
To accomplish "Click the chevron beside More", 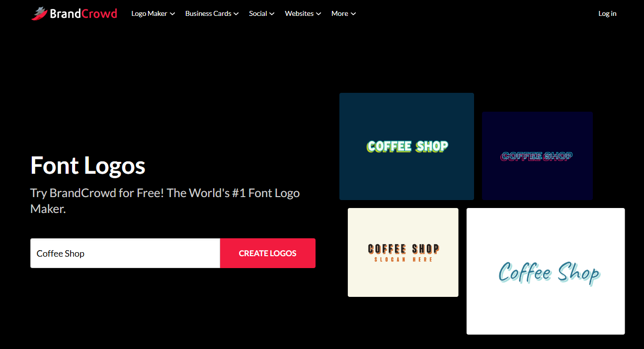I will pos(353,14).
